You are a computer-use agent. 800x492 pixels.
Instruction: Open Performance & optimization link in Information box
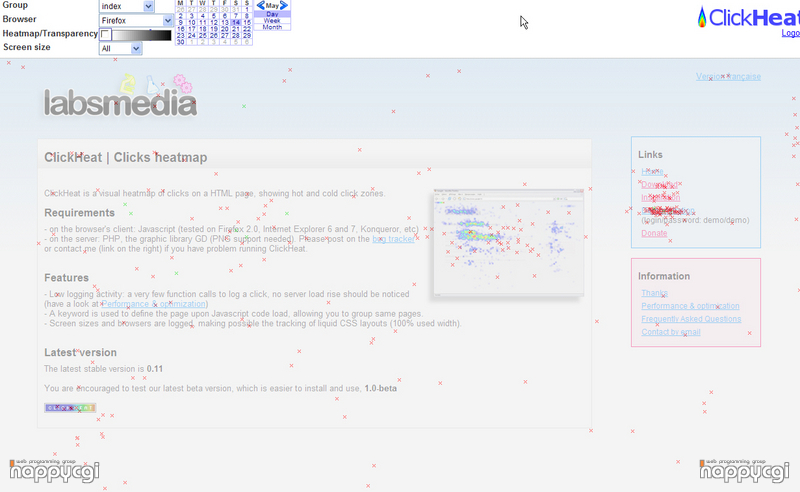690,306
